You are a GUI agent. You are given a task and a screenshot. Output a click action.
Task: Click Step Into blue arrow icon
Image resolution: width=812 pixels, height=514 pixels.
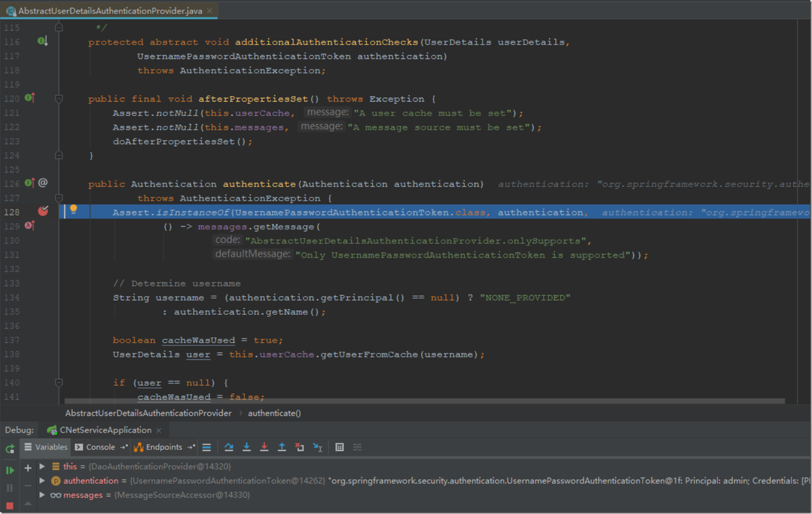coord(247,448)
